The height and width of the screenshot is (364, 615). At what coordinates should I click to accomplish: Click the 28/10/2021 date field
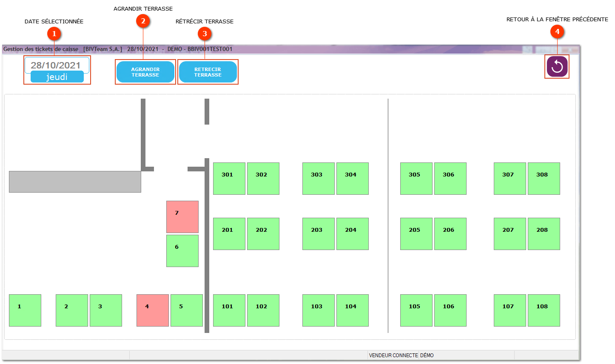57,65
